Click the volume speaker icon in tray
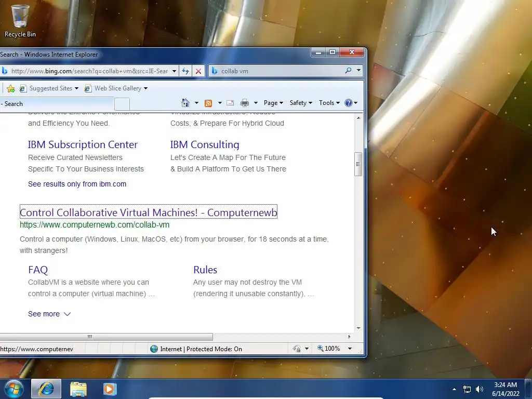This screenshot has width=532, height=399. click(480, 389)
